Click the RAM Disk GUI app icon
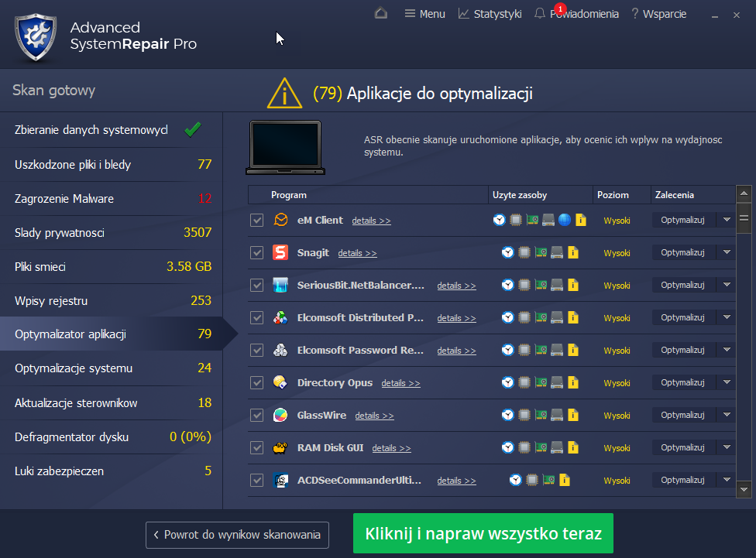The image size is (756, 558). point(280,447)
